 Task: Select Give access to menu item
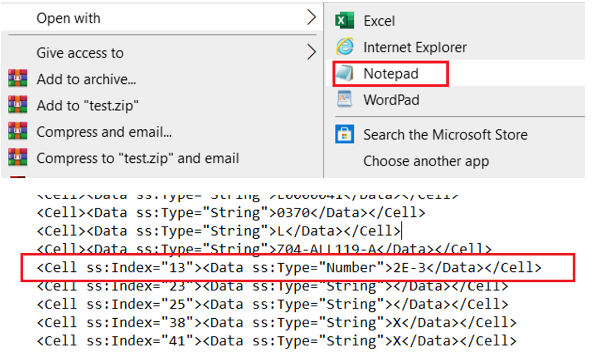[x=80, y=53]
